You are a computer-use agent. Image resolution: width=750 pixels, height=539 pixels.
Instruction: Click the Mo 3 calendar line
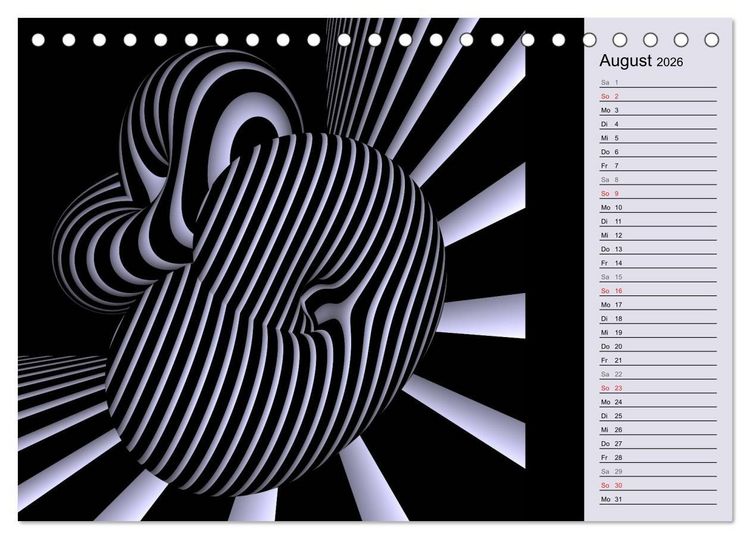659,110
